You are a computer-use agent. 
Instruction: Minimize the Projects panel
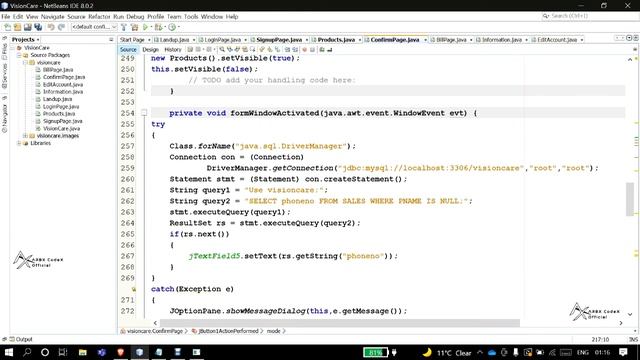click(x=111, y=40)
